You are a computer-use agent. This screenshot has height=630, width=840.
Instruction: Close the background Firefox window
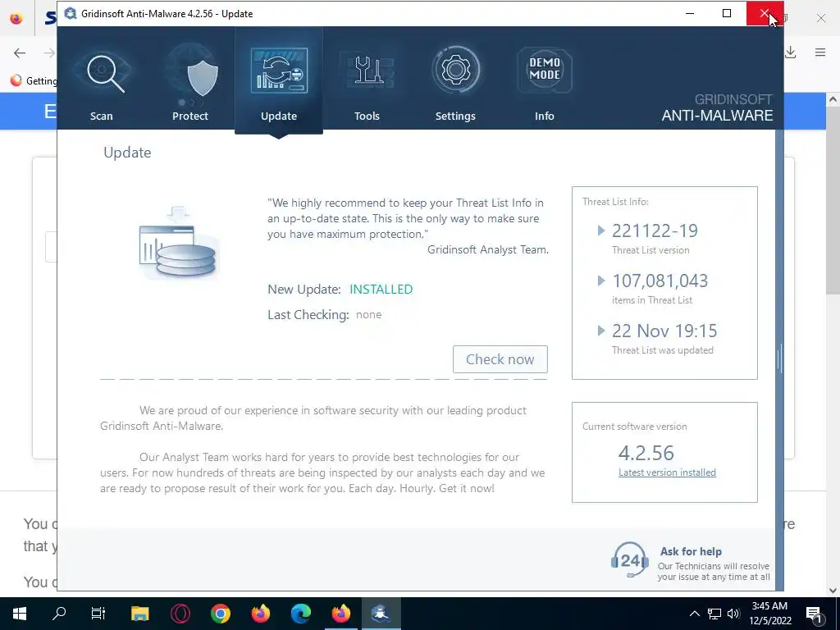[x=820, y=18]
